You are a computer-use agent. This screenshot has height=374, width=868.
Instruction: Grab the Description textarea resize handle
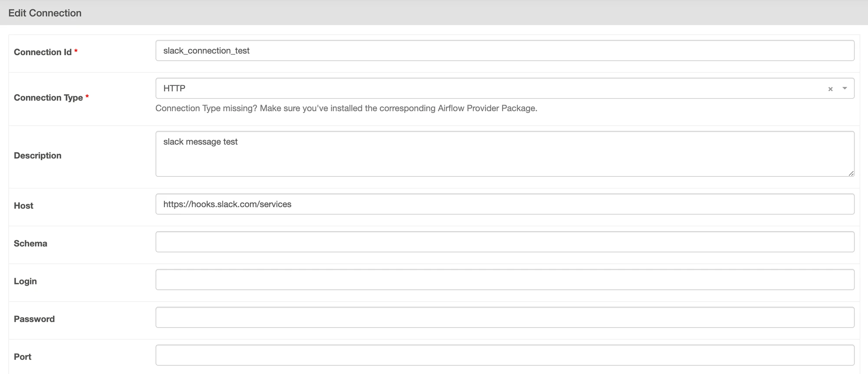coord(851,173)
